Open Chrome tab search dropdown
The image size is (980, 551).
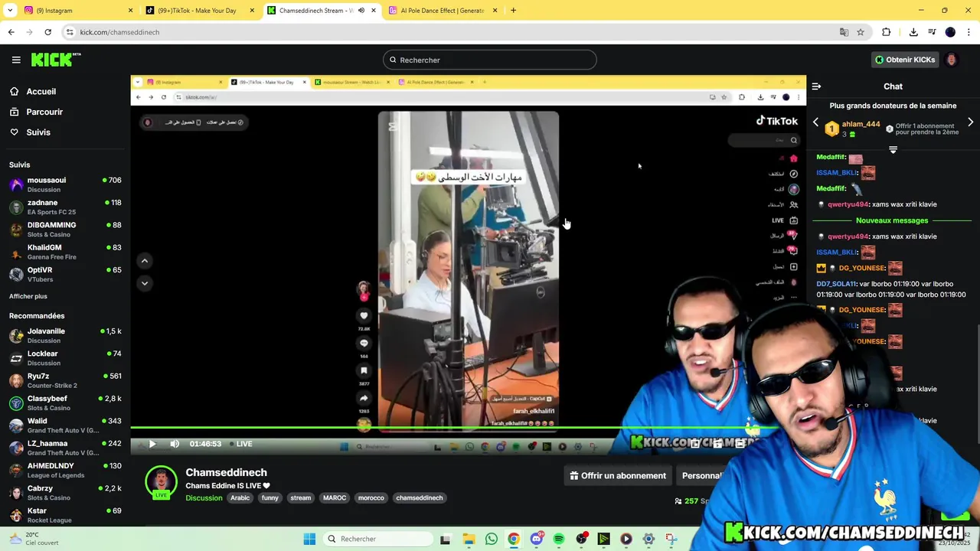[10, 11]
